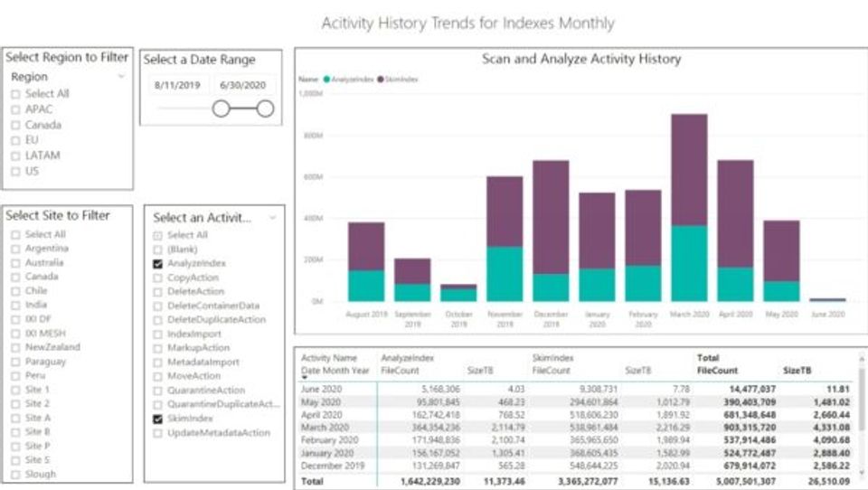Tick the UpdateMetadataAction activity checkbox
Screen dimensions: 868x490
coord(157,433)
